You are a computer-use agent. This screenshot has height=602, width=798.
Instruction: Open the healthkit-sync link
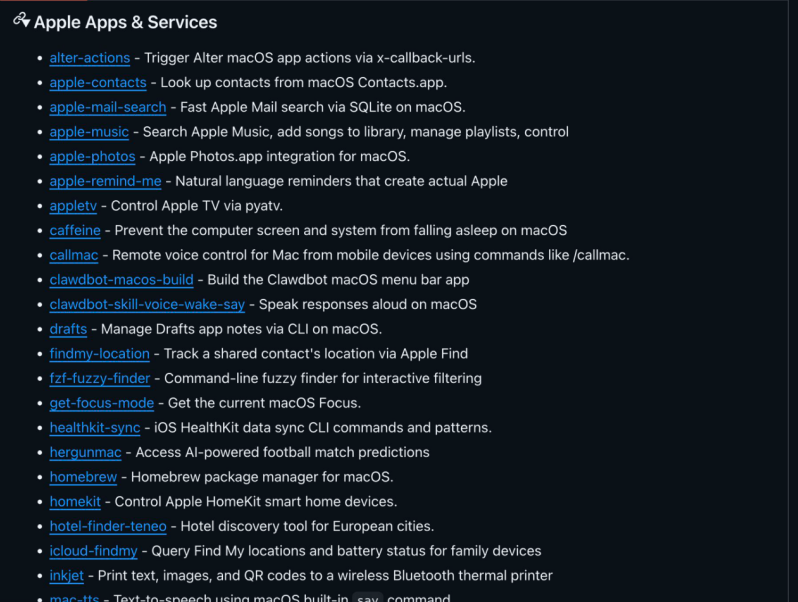click(x=95, y=428)
